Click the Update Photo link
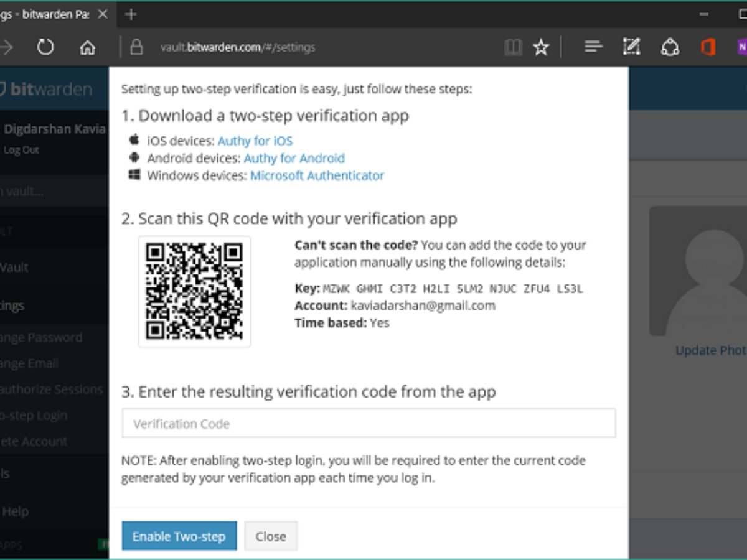 click(711, 350)
